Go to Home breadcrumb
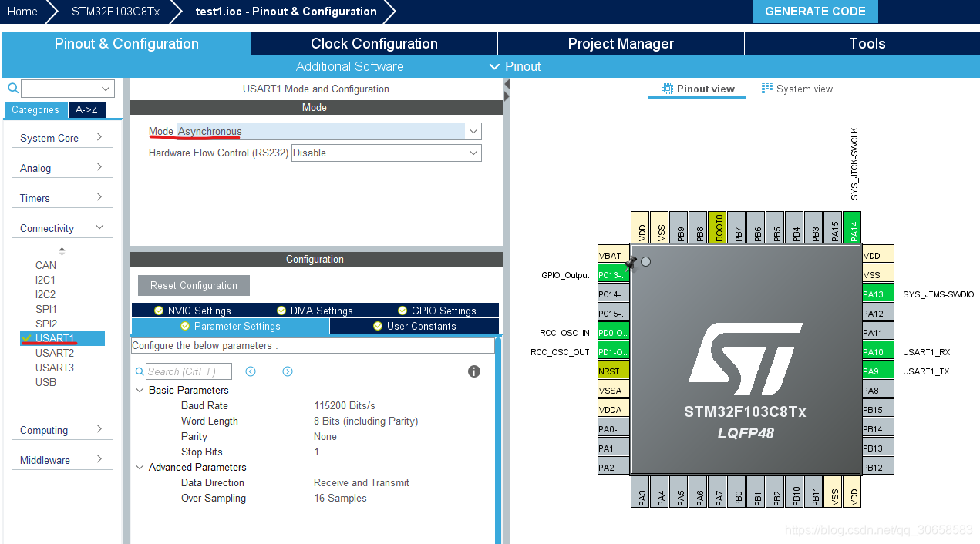Image resolution: width=980 pixels, height=544 pixels. [x=22, y=12]
